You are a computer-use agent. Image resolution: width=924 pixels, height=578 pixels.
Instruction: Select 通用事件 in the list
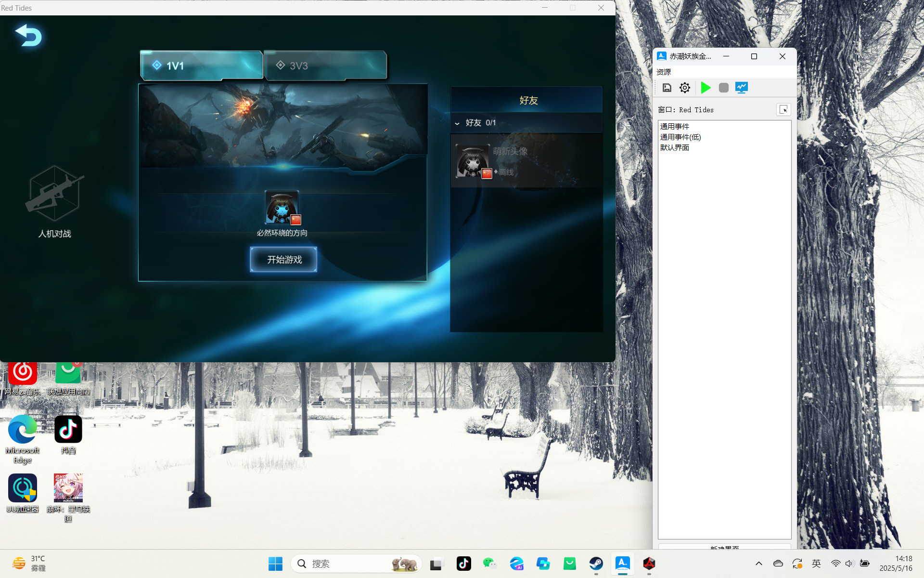coord(675,127)
